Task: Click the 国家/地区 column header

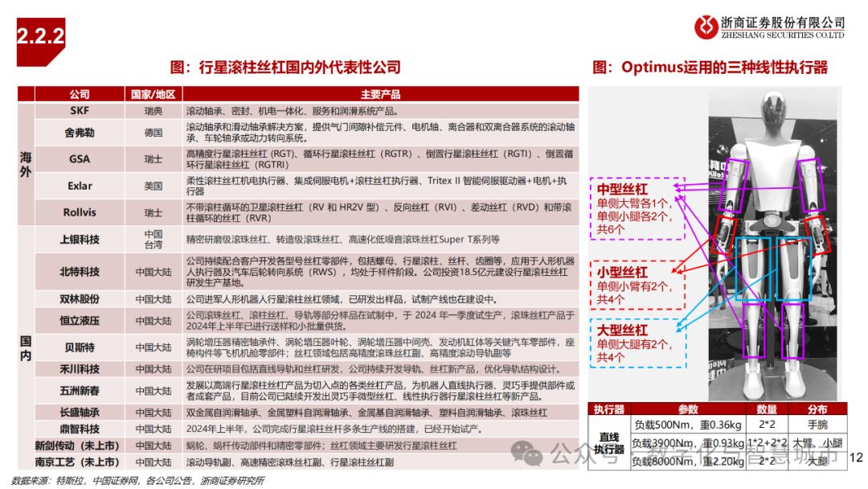Action: [154, 94]
